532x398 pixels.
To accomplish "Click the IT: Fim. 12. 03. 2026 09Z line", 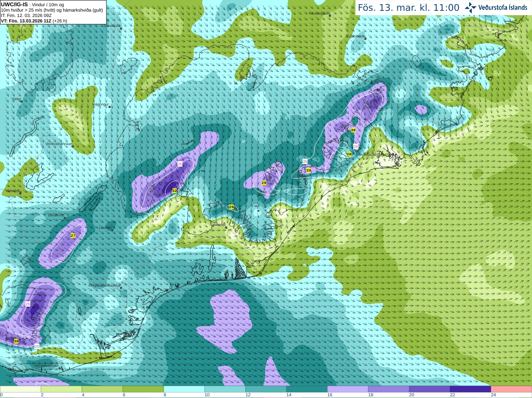I will (x=26, y=15).
